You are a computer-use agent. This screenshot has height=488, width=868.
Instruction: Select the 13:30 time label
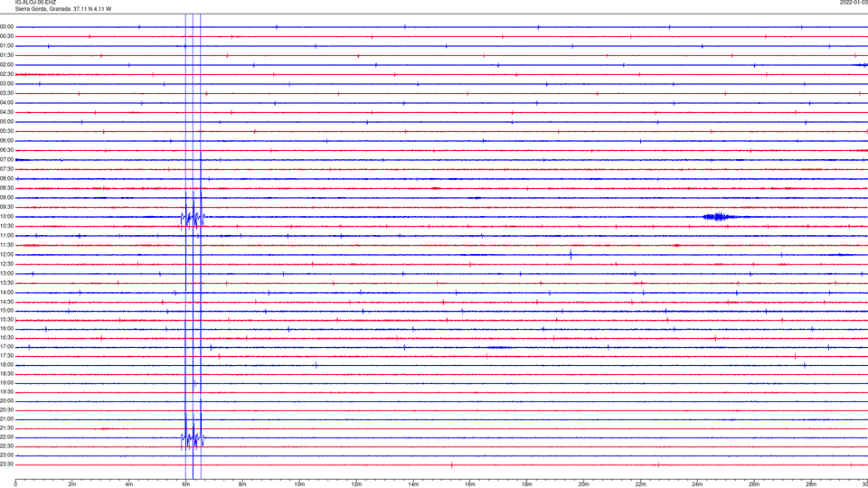[7, 283]
